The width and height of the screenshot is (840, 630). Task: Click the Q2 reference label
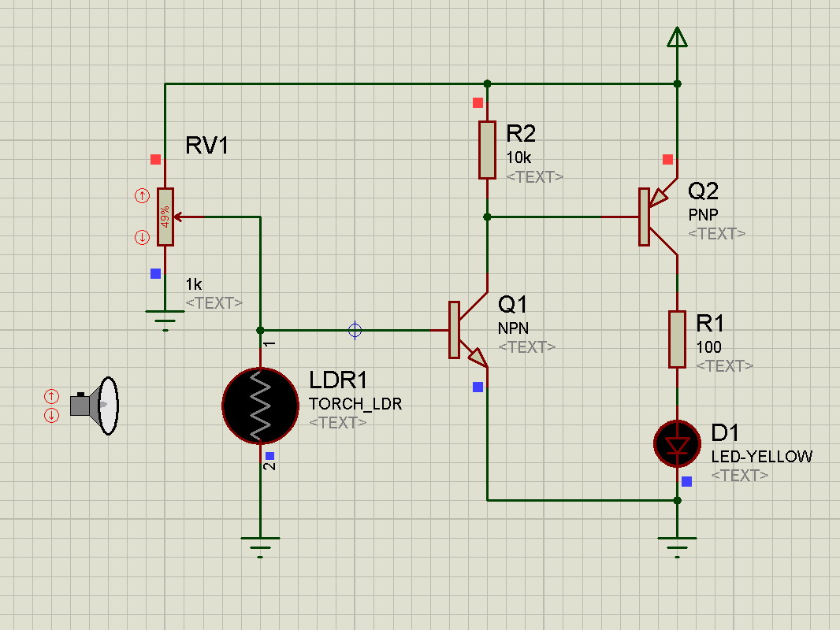(x=703, y=191)
